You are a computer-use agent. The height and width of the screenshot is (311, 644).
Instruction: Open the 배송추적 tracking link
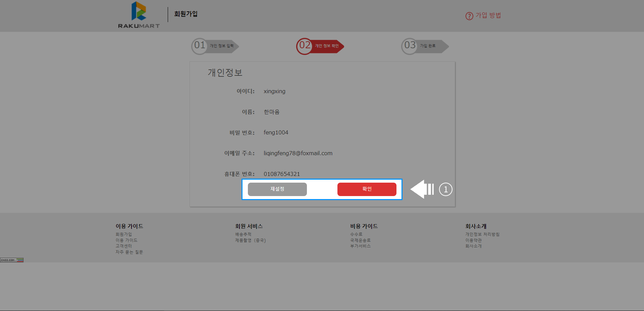[243, 234]
